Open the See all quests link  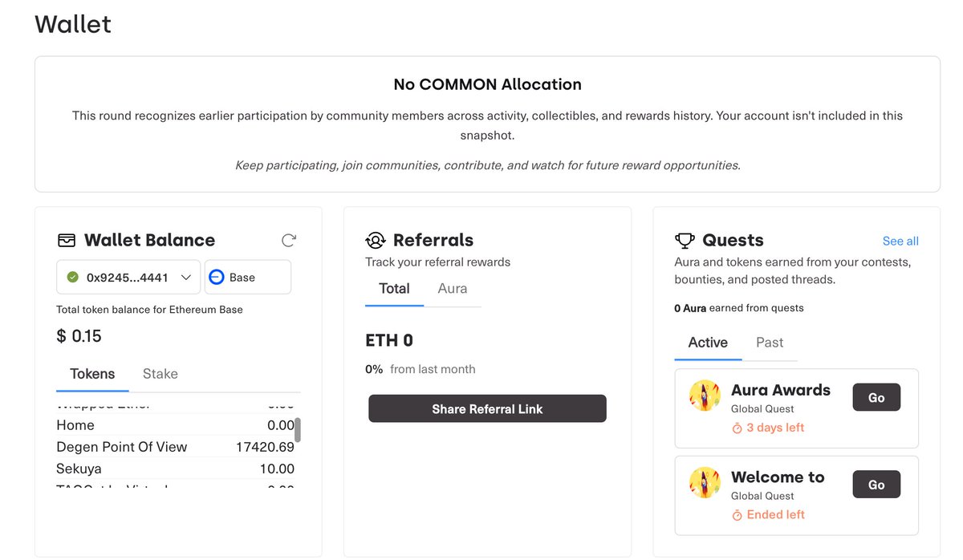900,241
